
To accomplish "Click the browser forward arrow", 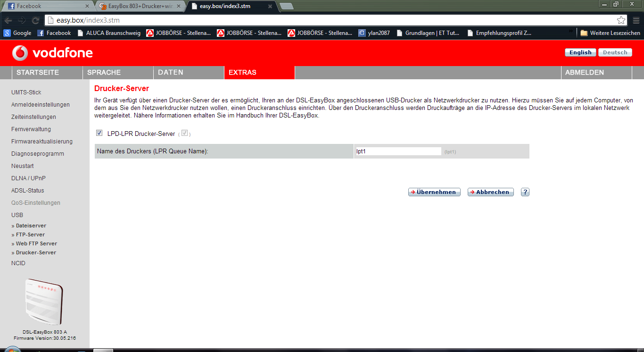I will point(22,20).
